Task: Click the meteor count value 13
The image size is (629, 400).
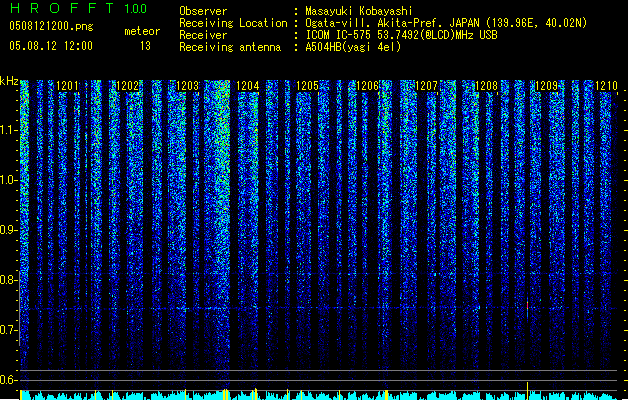Action: [x=145, y=46]
